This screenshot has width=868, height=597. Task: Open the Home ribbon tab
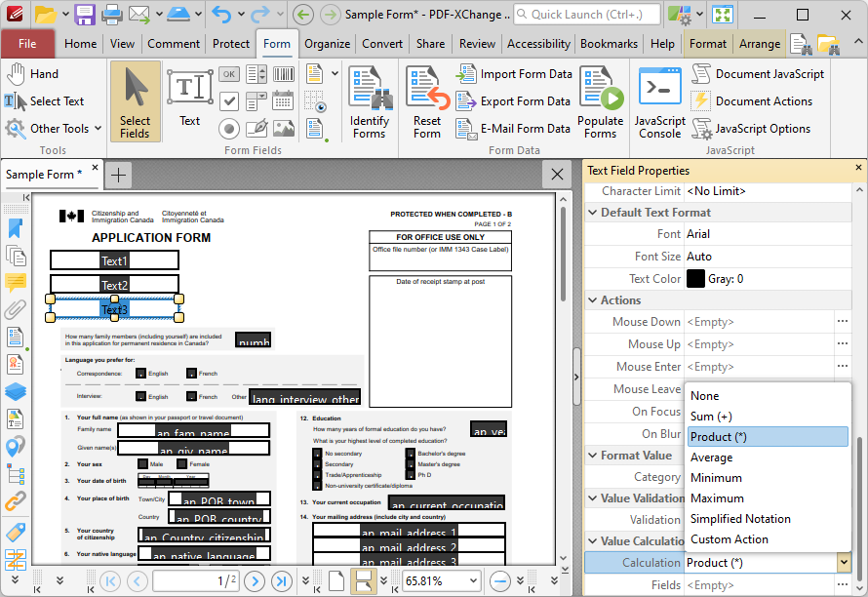click(x=80, y=44)
